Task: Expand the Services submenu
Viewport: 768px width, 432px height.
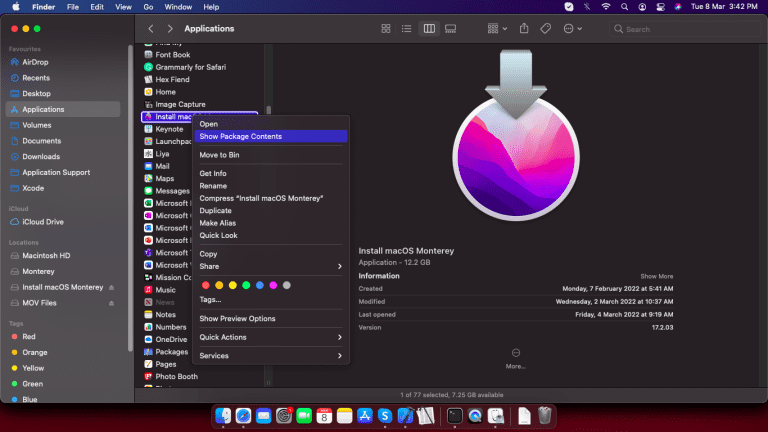Action: tap(271, 356)
